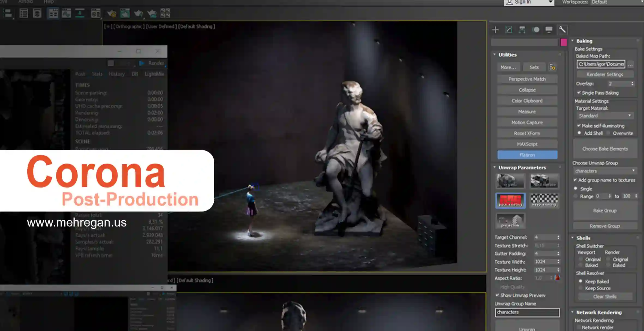
Task: Click the Perspective Match button
Action: click(x=527, y=79)
